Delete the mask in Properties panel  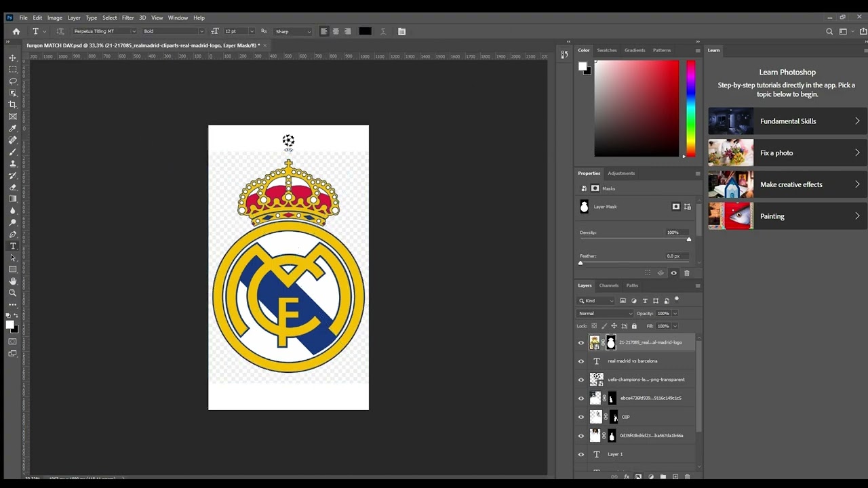[x=686, y=273]
